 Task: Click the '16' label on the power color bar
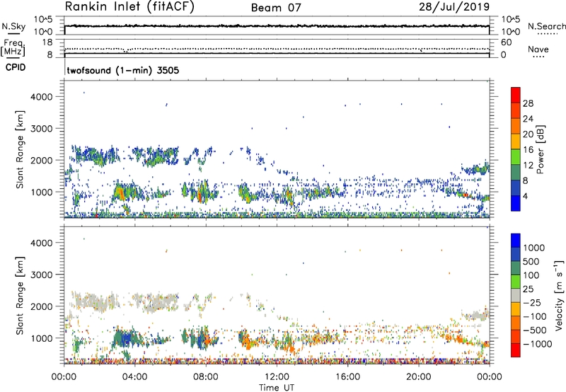[528, 150]
